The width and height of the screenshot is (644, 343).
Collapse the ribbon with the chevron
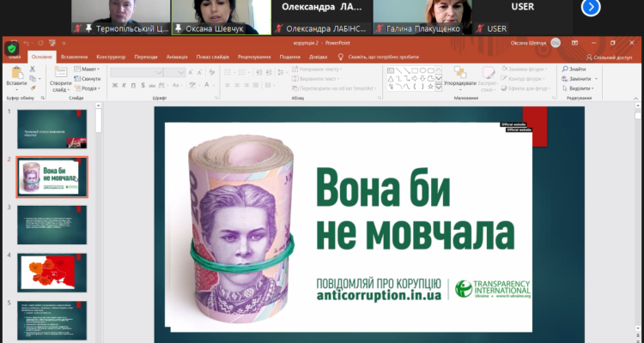(x=636, y=98)
